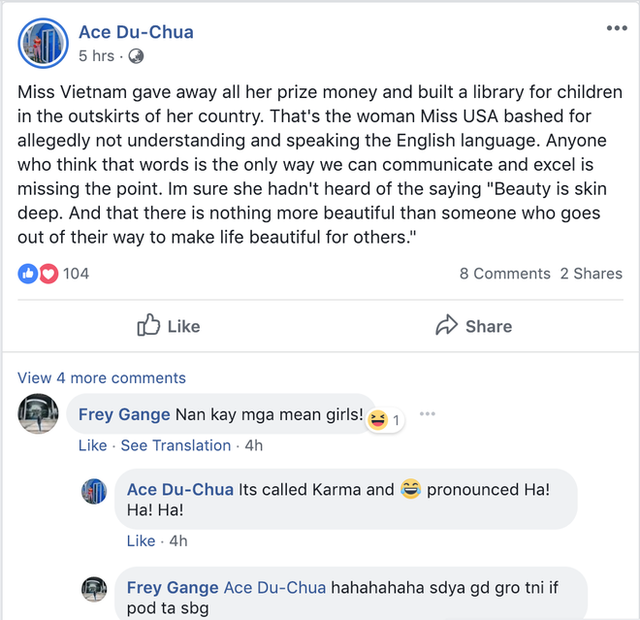Open the 8 Comments link
This screenshot has height=620, width=640.
click(x=505, y=273)
